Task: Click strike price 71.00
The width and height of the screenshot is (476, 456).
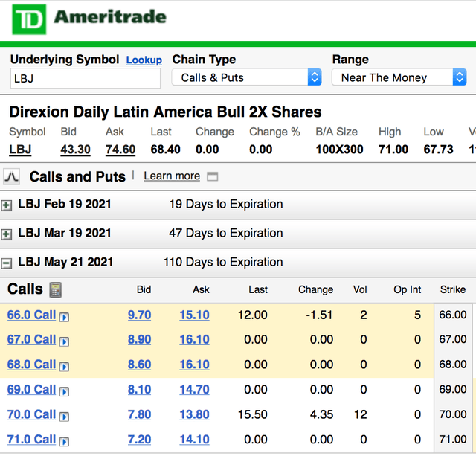Action: click(453, 440)
